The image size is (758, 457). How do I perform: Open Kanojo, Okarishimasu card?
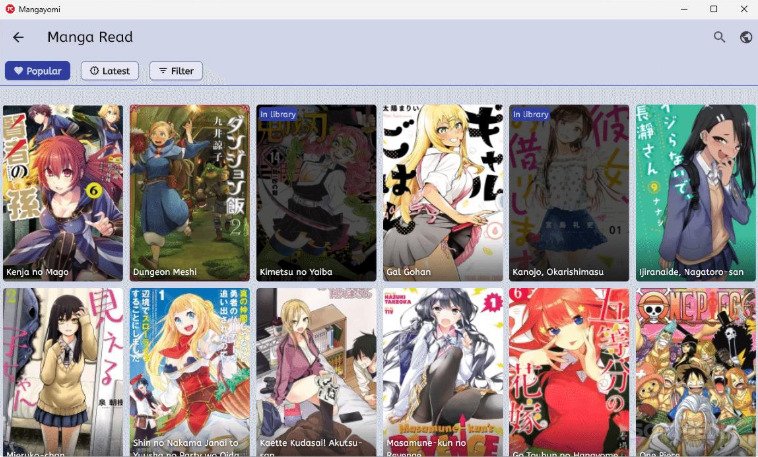(569, 193)
